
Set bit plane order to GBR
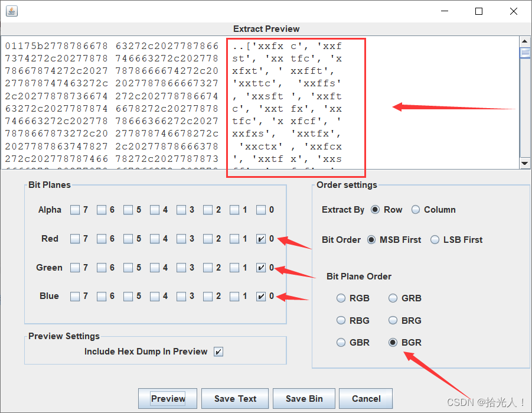click(x=341, y=342)
